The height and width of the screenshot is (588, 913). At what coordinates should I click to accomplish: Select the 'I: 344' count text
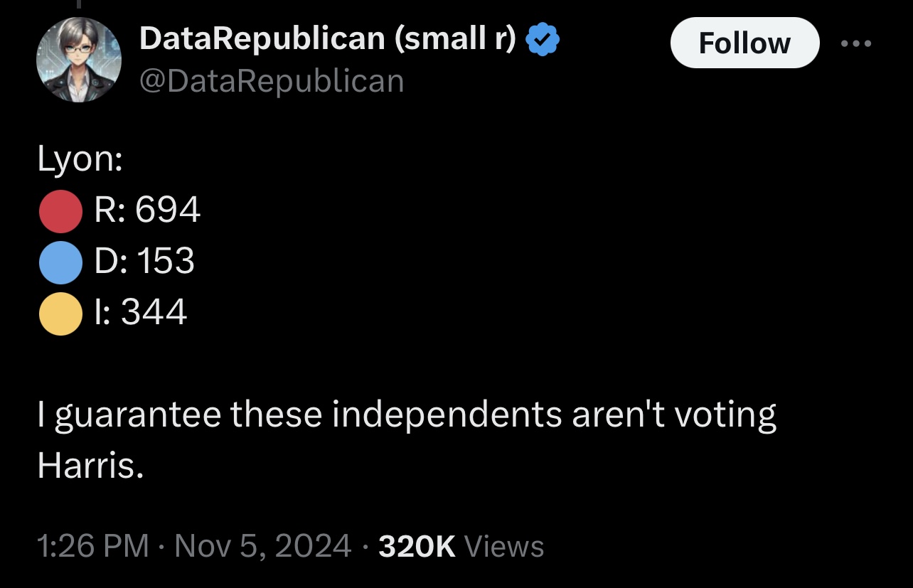coord(141,311)
